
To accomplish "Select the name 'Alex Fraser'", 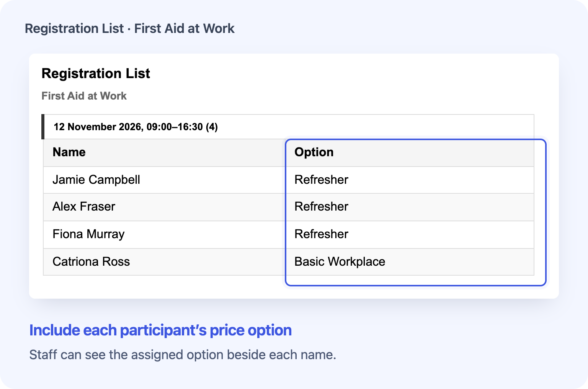I will 84,207.
